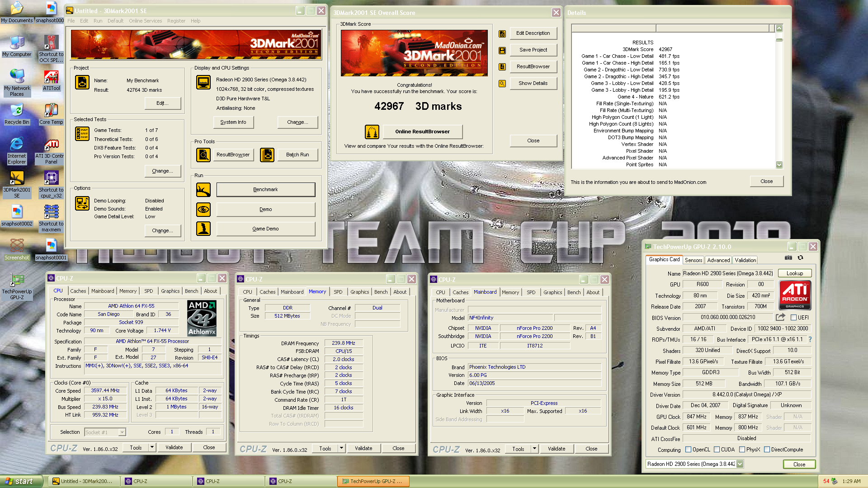This screenshot has height=488, width=868.
Task: Open the Online Services menu in 3DMark2001
Action: pyautogui.click(x=145, y=21)
